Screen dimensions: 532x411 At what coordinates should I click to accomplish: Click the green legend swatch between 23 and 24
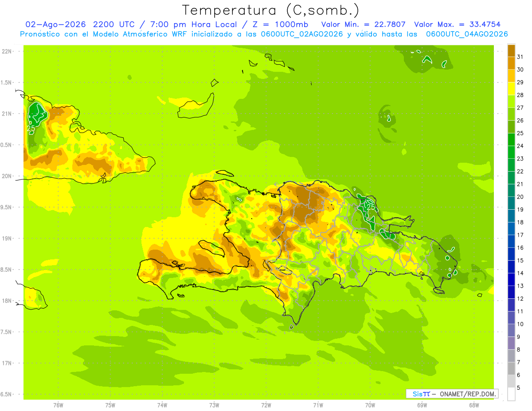pyautogui.click(x=511, y=152)
